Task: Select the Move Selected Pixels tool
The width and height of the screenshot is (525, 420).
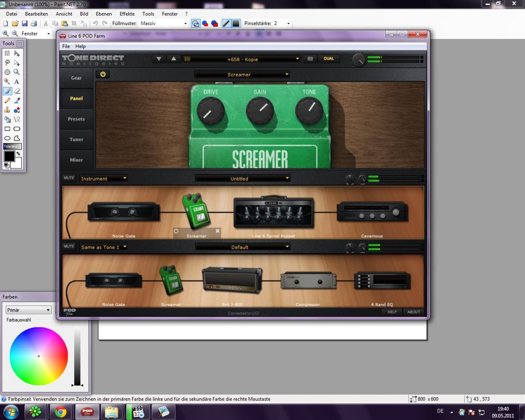Action: point(17,53)
